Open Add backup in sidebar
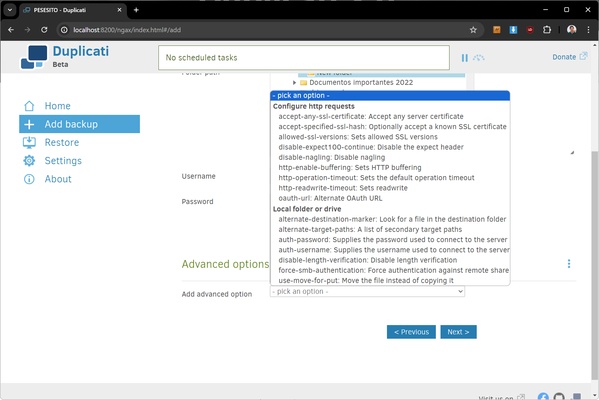The height and width of the screenshot is (400, 599). tap(79, 124)
